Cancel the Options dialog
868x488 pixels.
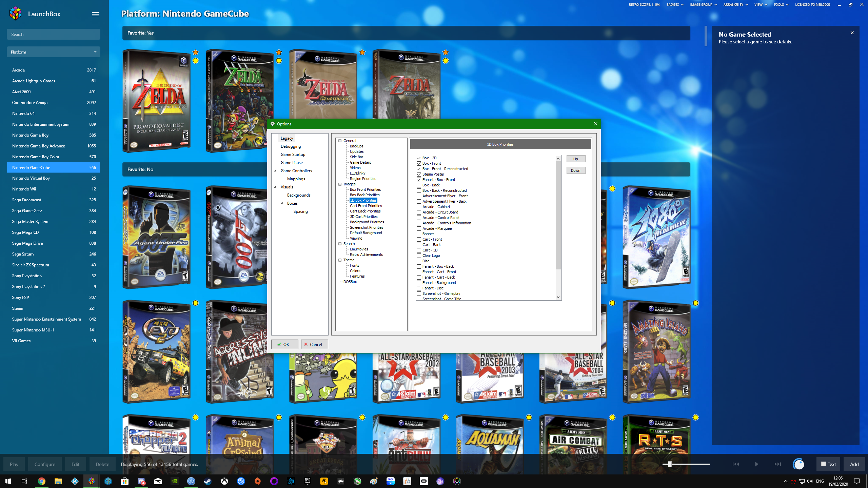[314, 344]
